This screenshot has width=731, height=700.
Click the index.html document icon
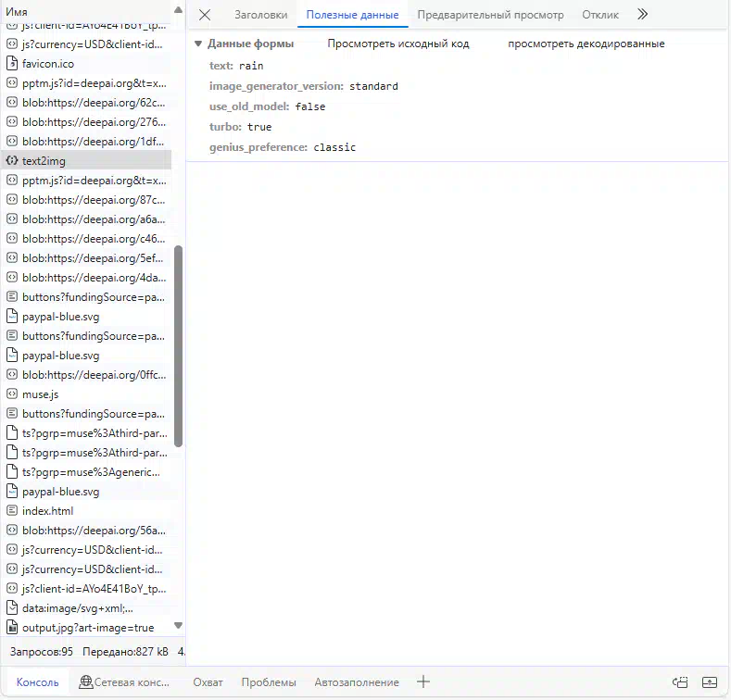(x=12, y=511)
